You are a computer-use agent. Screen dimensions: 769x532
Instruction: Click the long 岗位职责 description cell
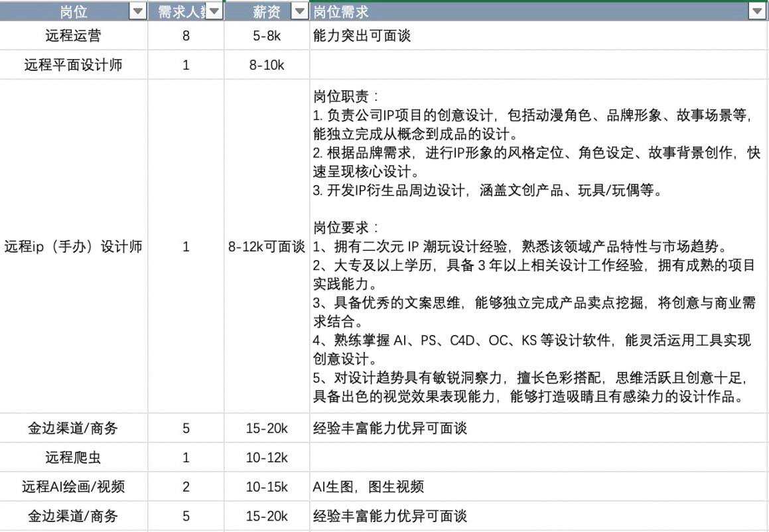tap(539, 246)
